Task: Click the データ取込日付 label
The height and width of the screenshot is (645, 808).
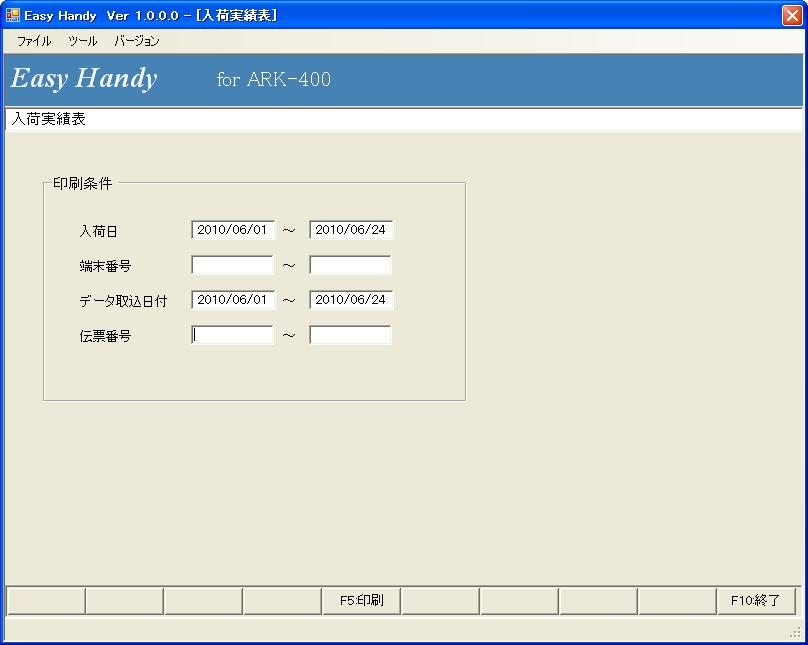Action: [x=123, y=301]
